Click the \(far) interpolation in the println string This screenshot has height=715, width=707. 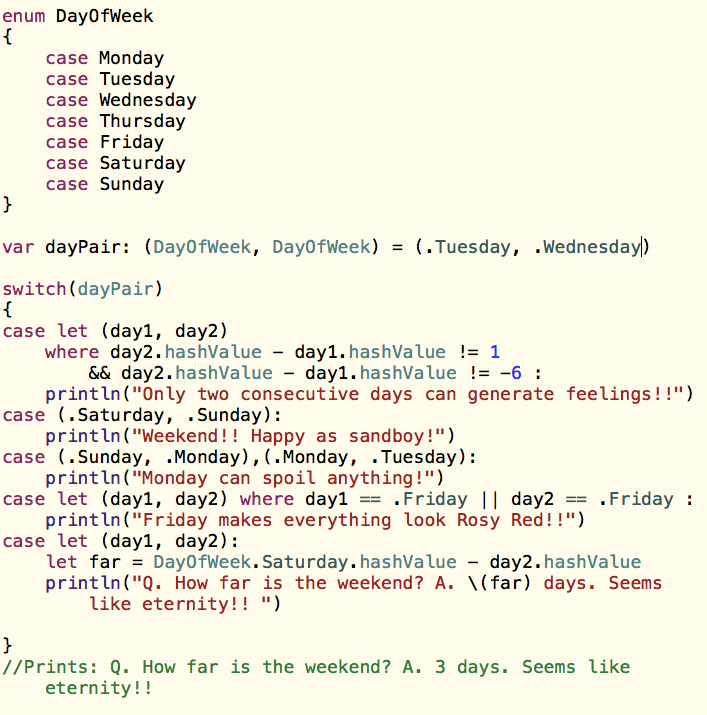[499, 583]
